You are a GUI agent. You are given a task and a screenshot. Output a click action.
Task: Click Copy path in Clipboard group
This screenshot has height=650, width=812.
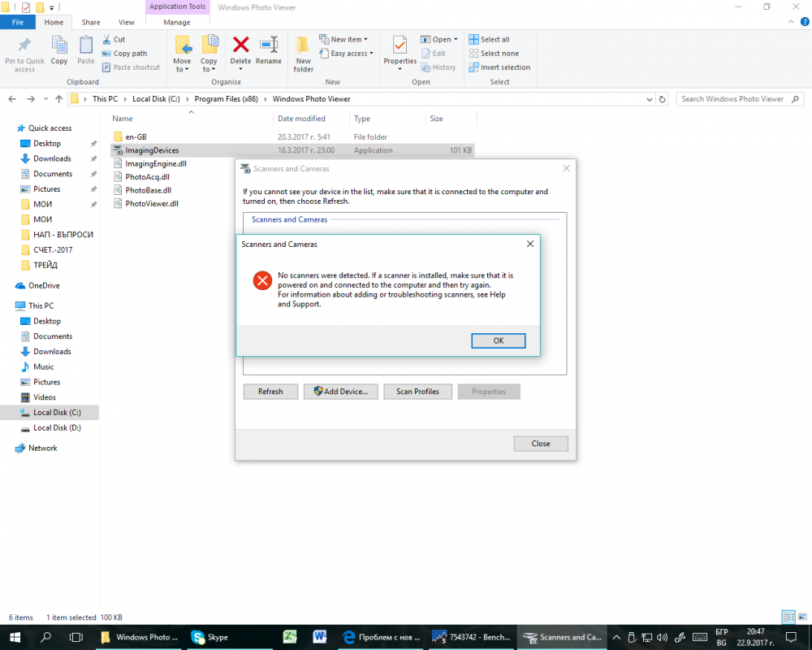[x=125, y=54]
